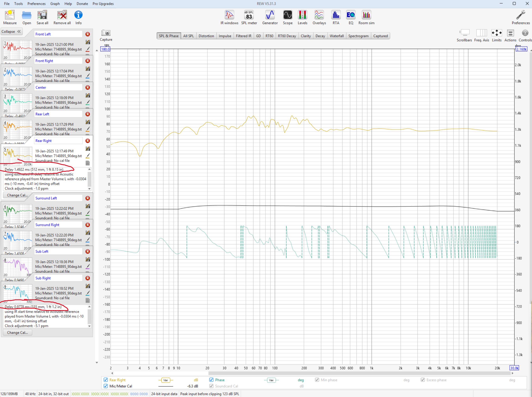Switch to the Distortion tab

pos(206,36)
